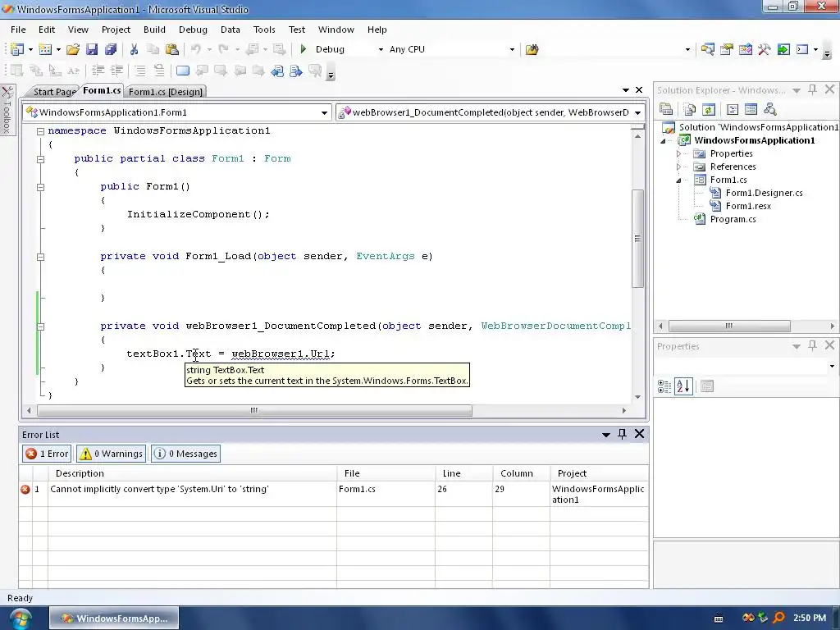Open the Build menu
The height and width of the screenshot is (630, 840).
154,30
